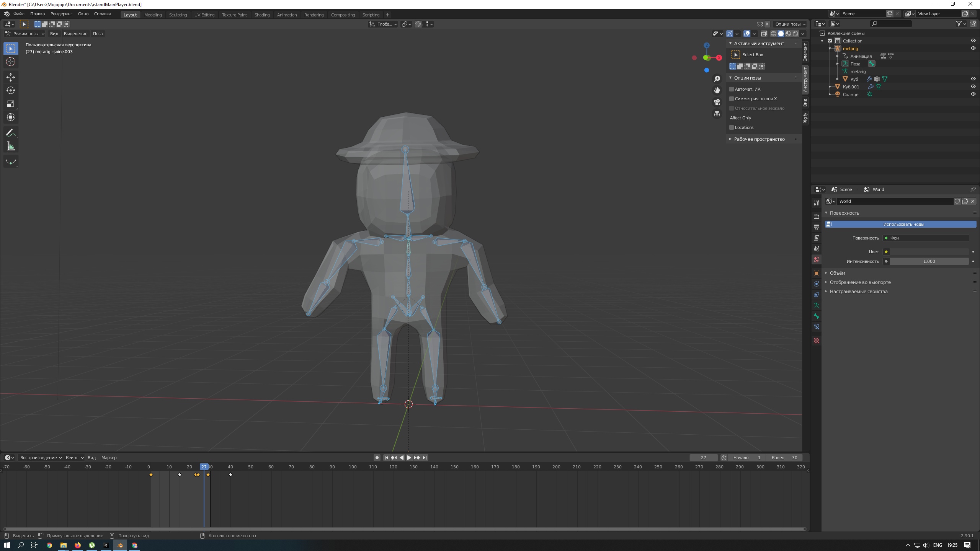
Task: Click the Использовать ноды button
Action: pos(901,224)
